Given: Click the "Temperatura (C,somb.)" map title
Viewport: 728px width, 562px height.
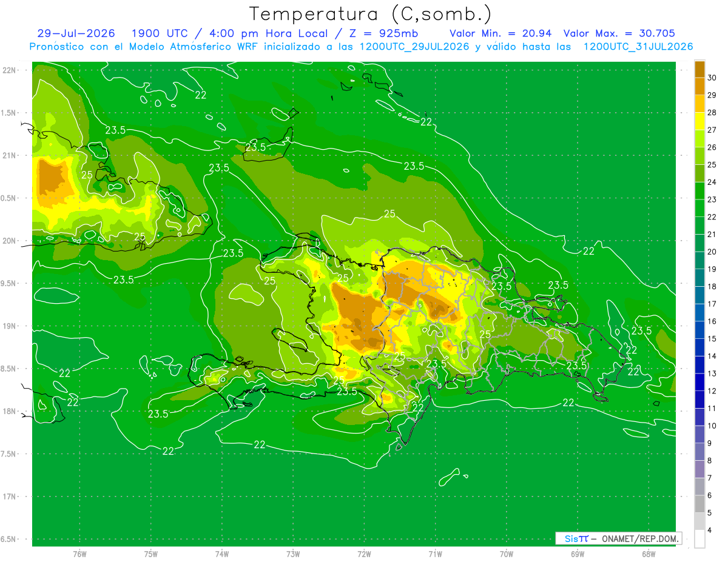Looking at the screenshot, I should (x=370, y=14).
